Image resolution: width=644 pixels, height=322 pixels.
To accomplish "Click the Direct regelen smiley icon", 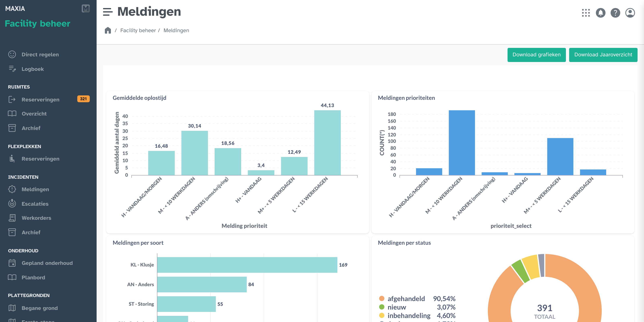I will tap(12, 54).
